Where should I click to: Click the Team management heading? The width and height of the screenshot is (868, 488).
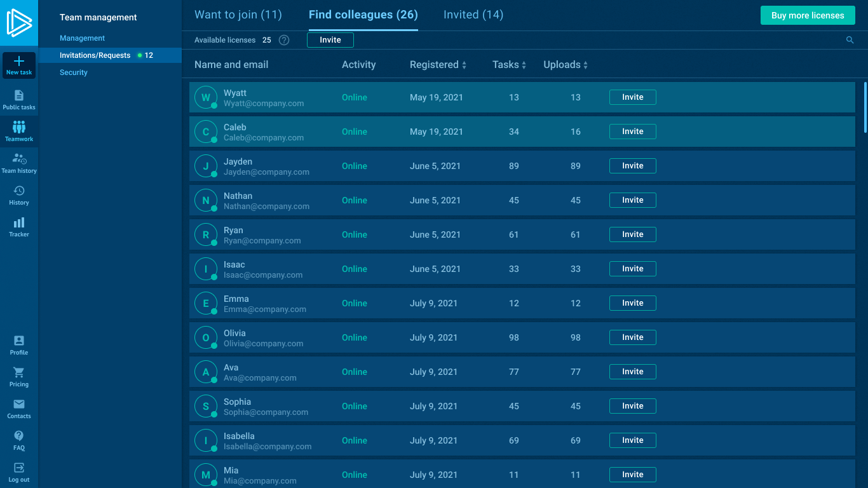(98, 17)
